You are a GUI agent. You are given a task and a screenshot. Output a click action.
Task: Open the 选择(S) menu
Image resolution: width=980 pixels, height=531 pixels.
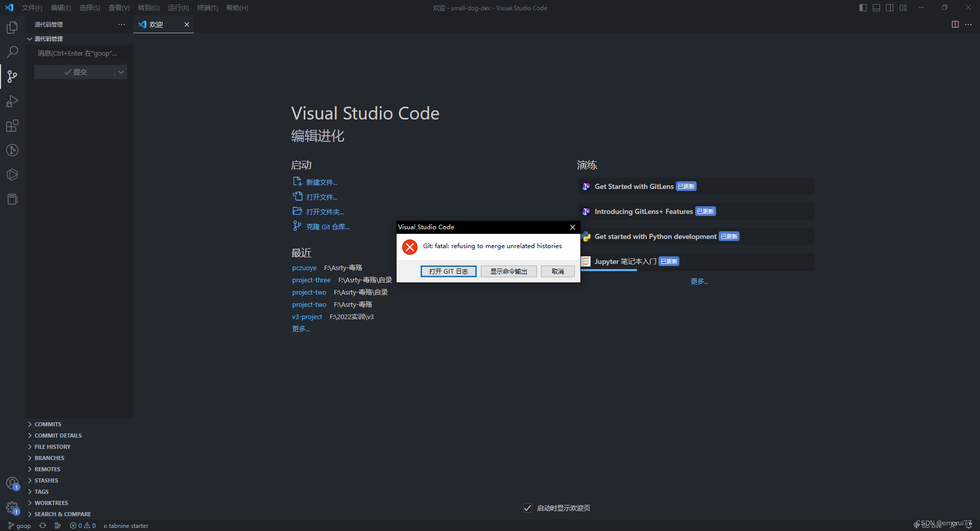(x=89, y=8)
